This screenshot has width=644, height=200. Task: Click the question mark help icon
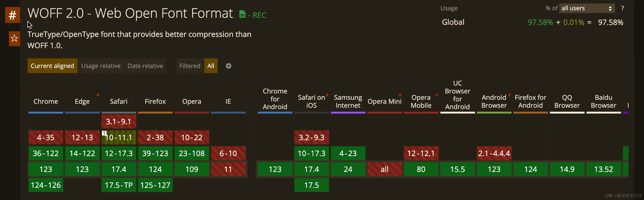click(622, 8)
